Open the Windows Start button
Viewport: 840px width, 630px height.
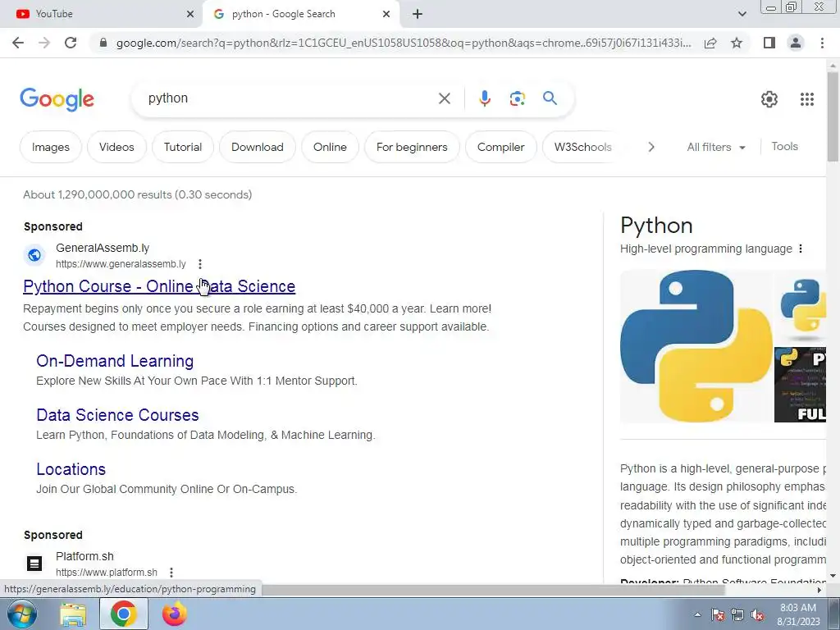pos(21,614)
